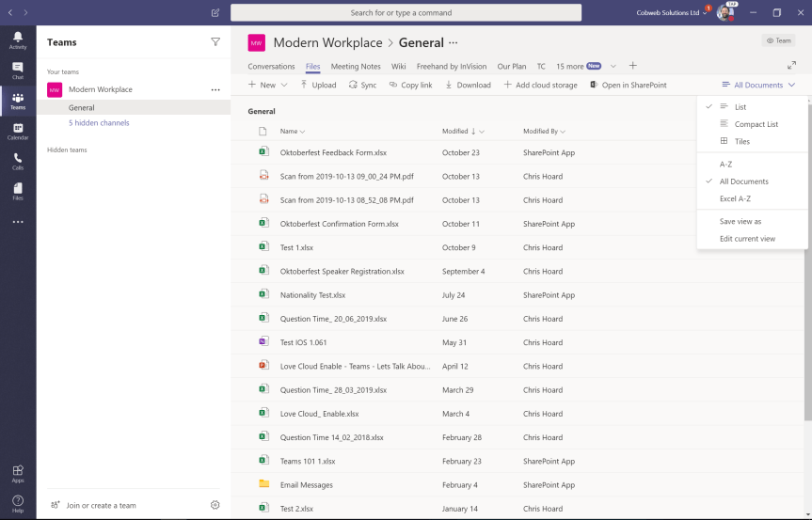This screenshot has width=812, height=520.
Task: Expand the 15 more tabs dropdown
Action: pos(613,66)
